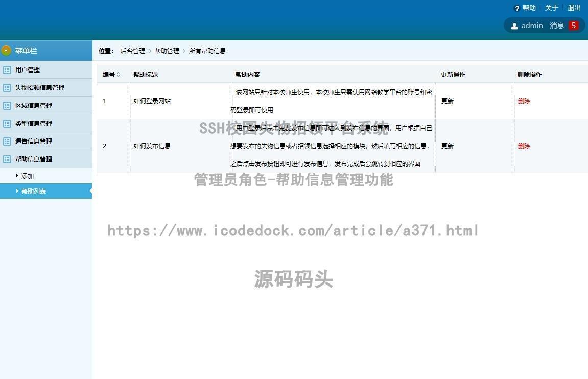Open 通告信息管理 via its list icon
The height and width of the screenshot is (379, 588).
tap(7, 141)
